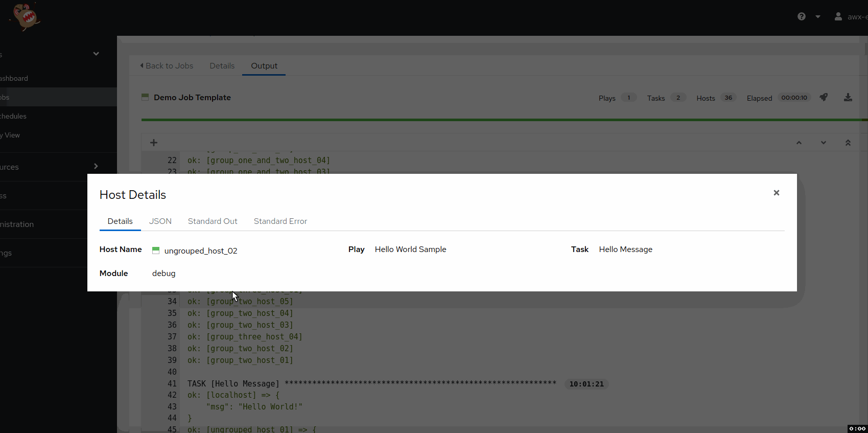Switch to the JSON tab
Viewport: 868px width, 433px height.
tap(160, 221)
